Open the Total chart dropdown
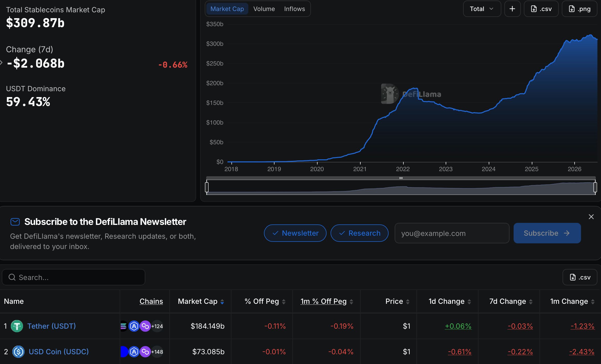This screenshot has height=364, width=601. tap(482, 9)
